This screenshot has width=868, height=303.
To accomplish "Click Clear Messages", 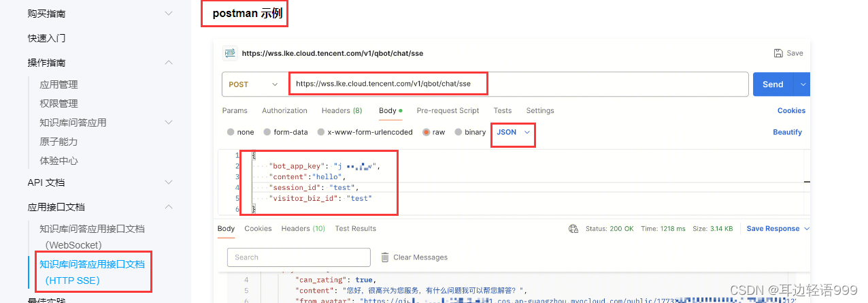I will (x=420, y=257).
